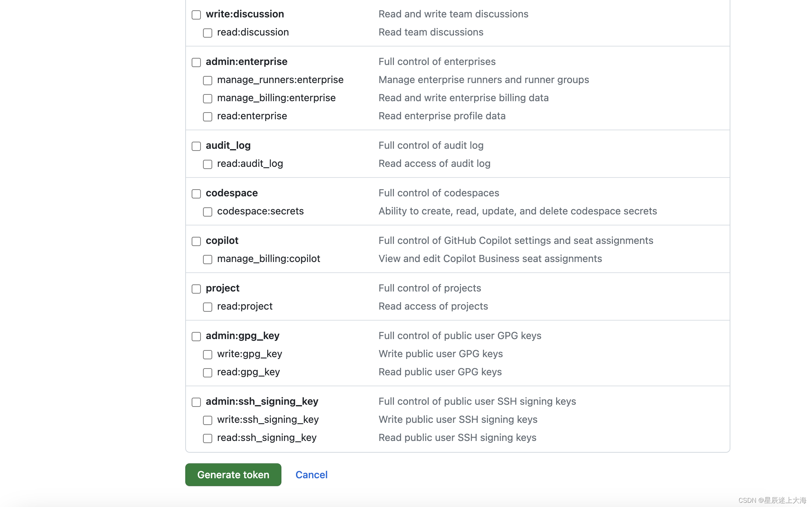The width and height of the screenshot is (812, 507).
Task: Click the Generate token button
Action: point(233,475)
